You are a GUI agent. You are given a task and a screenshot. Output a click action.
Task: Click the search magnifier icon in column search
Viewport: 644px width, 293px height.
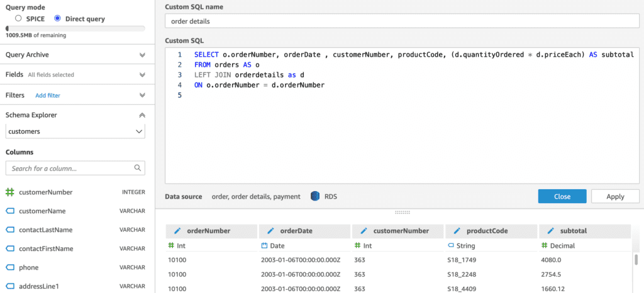[x=138, y=168]
